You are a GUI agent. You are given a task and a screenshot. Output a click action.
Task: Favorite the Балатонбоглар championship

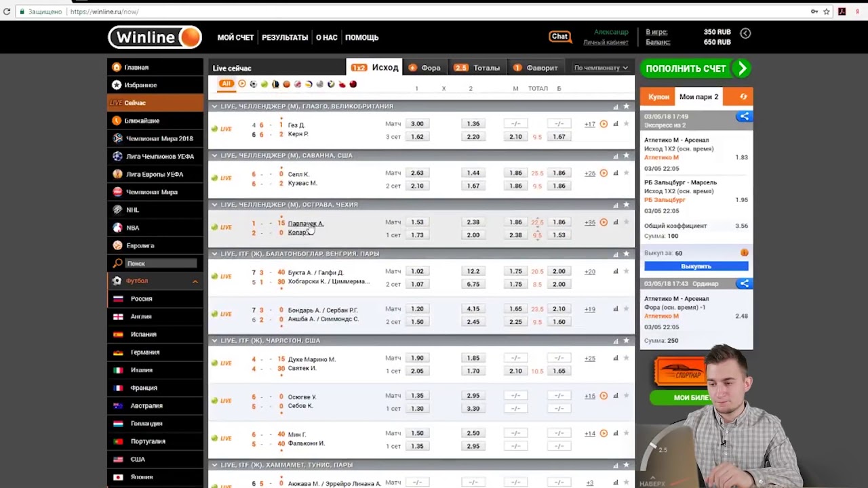pos(626,253)
